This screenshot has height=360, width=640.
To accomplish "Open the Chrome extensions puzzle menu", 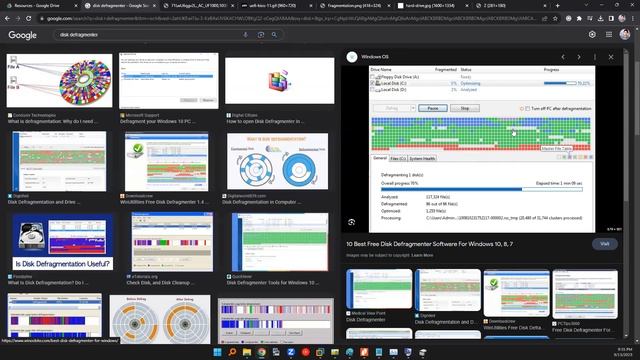I will click(x=579, y=18).
